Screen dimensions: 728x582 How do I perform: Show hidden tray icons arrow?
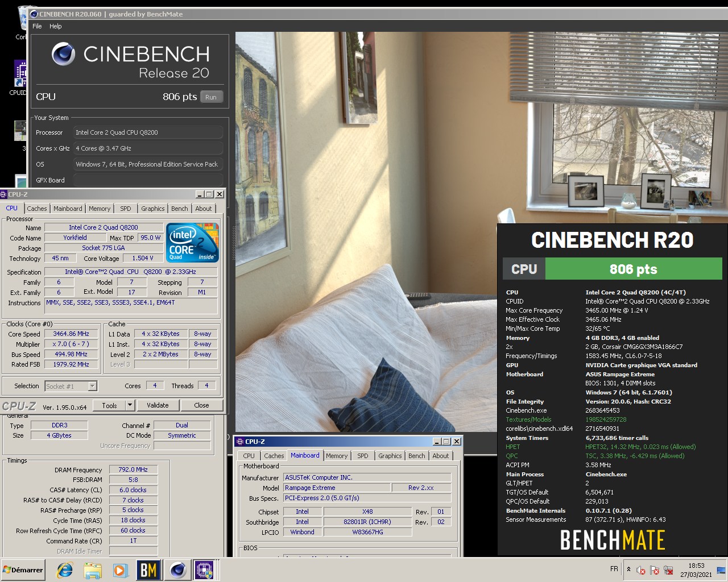pyautogui.click(x=628, y=569)
